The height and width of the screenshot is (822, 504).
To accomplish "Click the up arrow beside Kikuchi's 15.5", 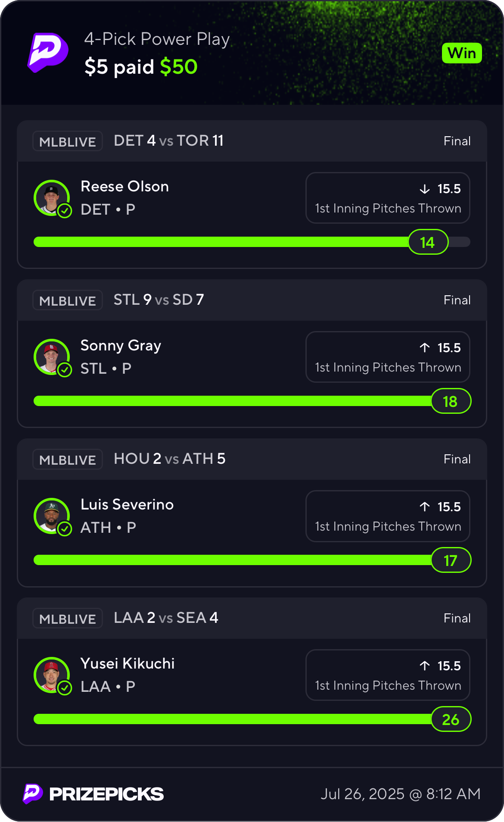I will coord(425,666).
